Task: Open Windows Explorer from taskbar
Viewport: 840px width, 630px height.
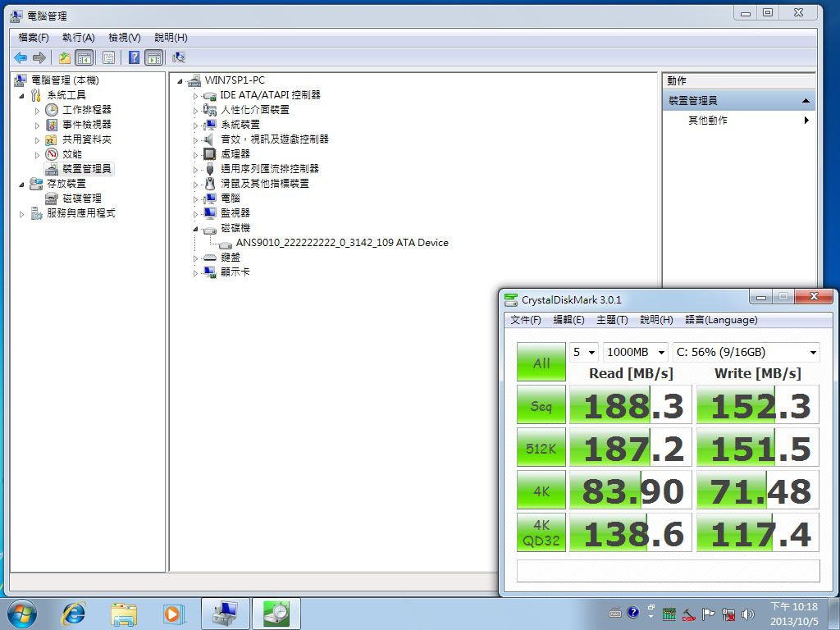Action: pyautogui.click(x=123, y=614)
